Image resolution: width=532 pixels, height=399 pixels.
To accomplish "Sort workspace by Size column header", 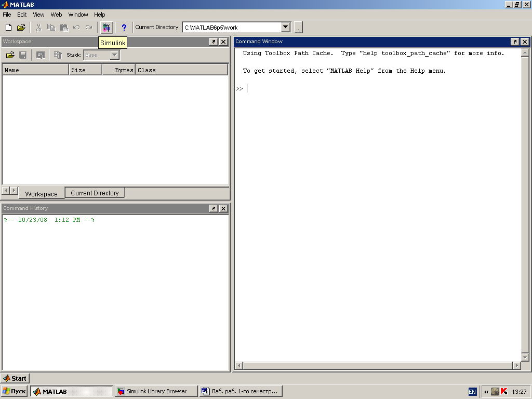I will pyautogui.click(x=86, y=70).
